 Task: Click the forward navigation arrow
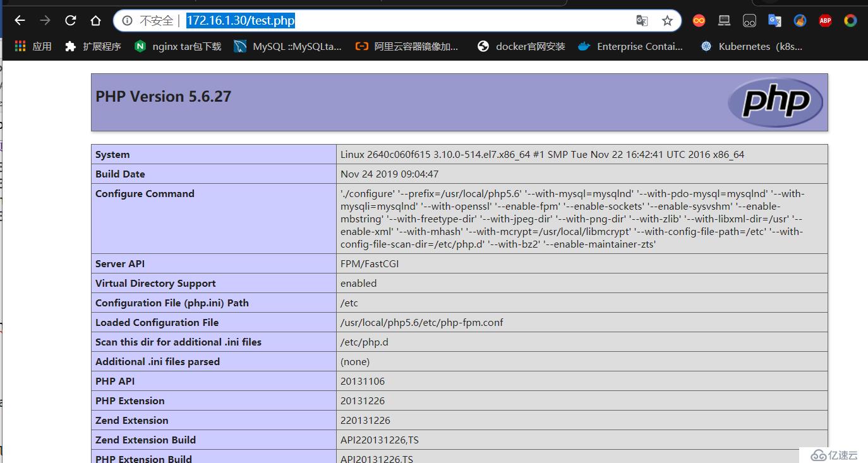coord(45,21)
